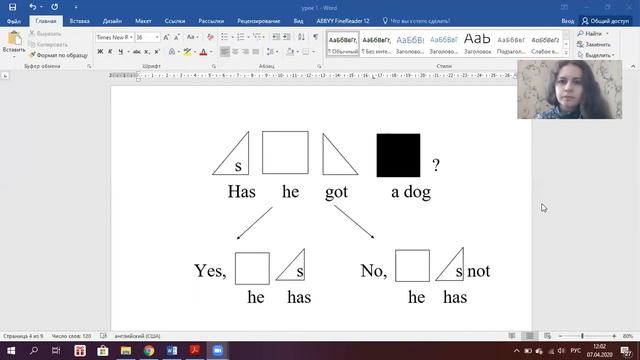Viewport: 640px width, 360px height.
Task: Apply the No Spacing (Без инте...) style
Action: pos(376,44)
